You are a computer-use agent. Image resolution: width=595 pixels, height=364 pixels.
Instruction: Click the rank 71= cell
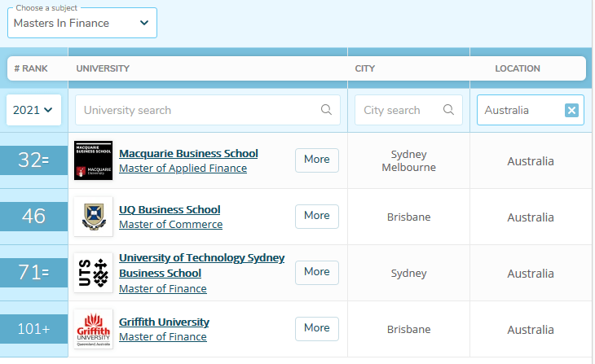[33, 273]
